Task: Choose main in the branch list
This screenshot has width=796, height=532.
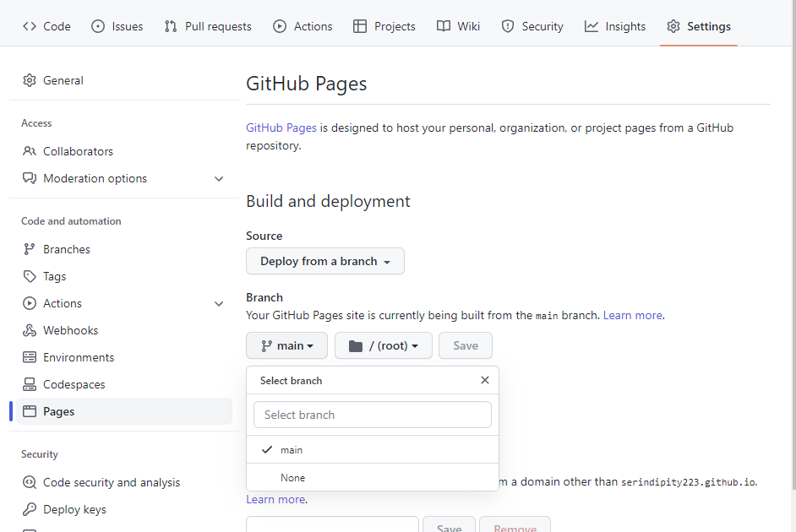Action: [x=373, y=450]
